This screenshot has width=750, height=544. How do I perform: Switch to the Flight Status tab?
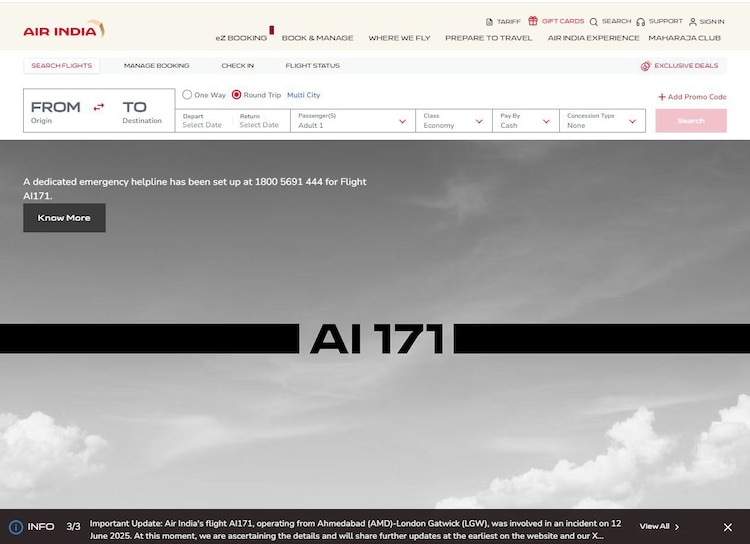point(312,66)
